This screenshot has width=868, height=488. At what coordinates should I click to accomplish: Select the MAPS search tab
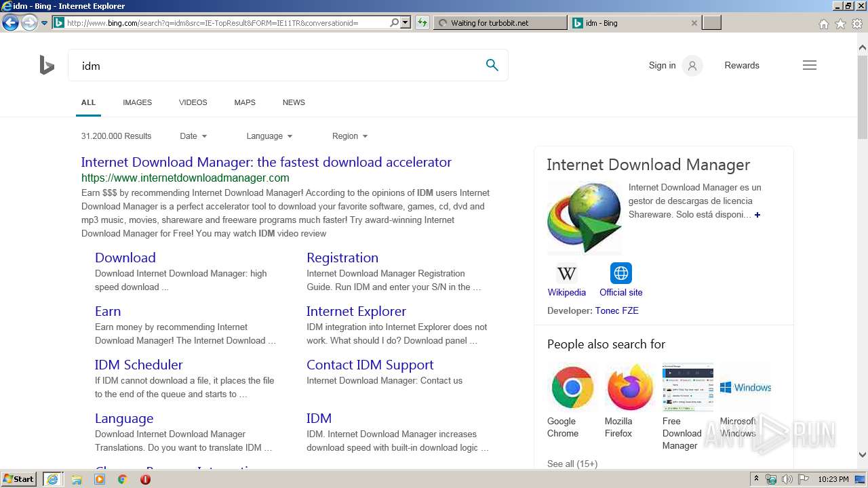[x=245, y=102]
